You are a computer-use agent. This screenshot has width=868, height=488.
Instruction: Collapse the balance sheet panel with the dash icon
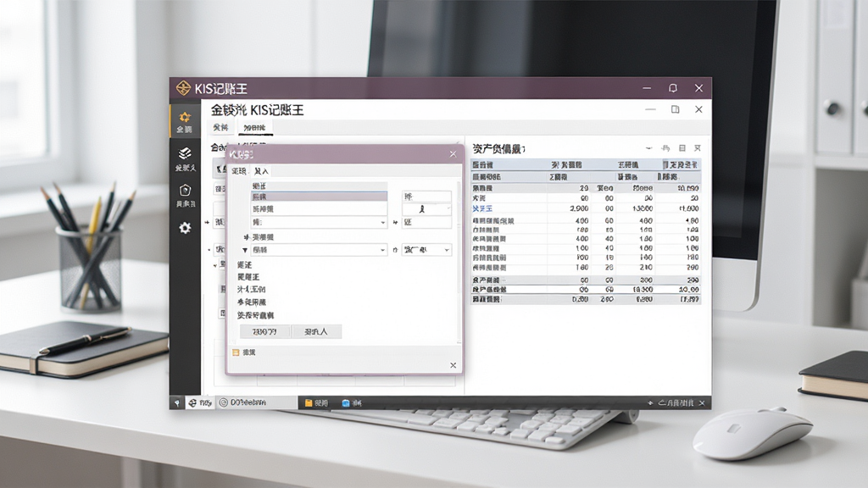[x=648, y=148]
